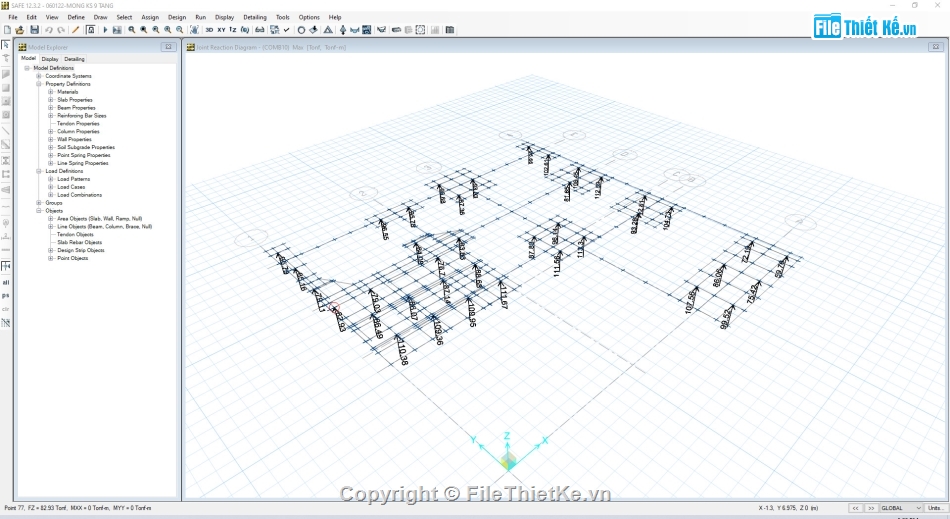Select Design Strip Objects tree item

(81, 250)
